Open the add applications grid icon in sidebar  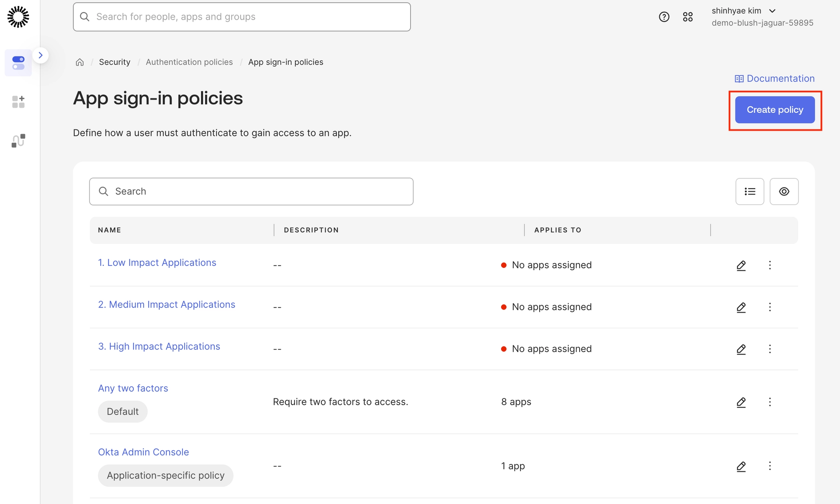[x=18, y=102]
